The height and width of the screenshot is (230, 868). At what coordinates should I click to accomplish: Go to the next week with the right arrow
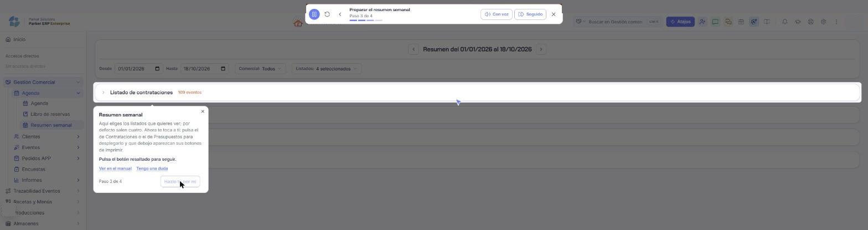(x=541, y=49)
